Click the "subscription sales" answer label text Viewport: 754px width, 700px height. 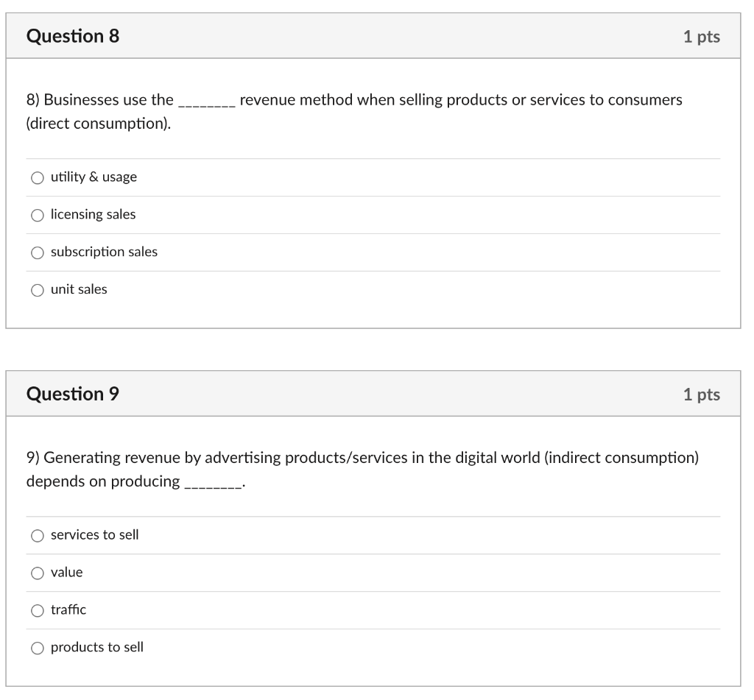tap(103, 252)
